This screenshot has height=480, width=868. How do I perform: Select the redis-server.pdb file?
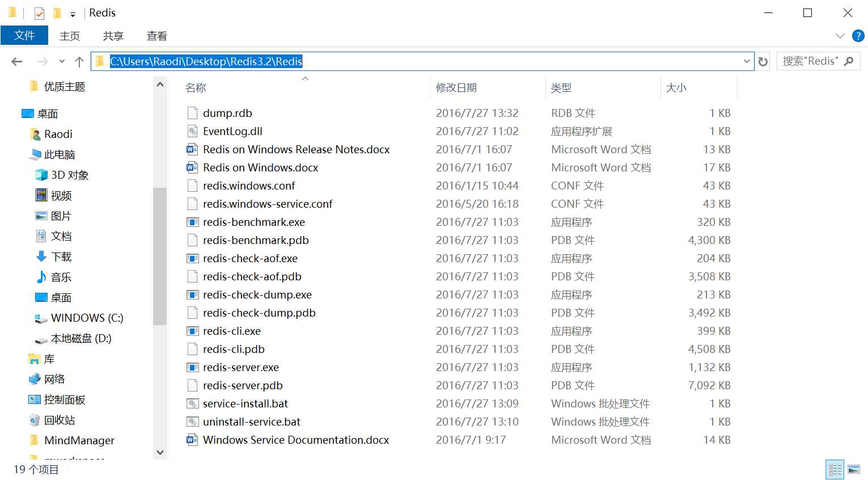click(x=243, y=385)
